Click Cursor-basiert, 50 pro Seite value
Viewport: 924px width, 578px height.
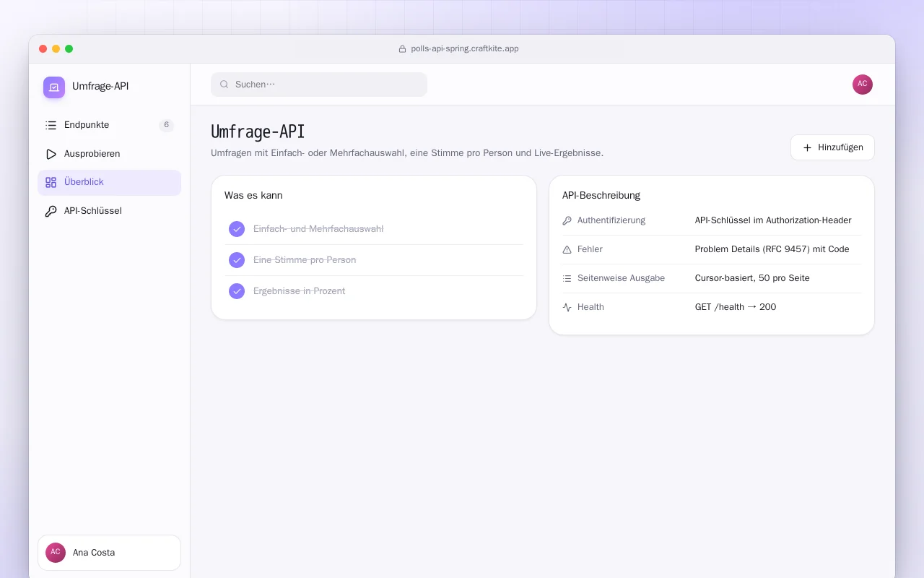click(752, 278)
